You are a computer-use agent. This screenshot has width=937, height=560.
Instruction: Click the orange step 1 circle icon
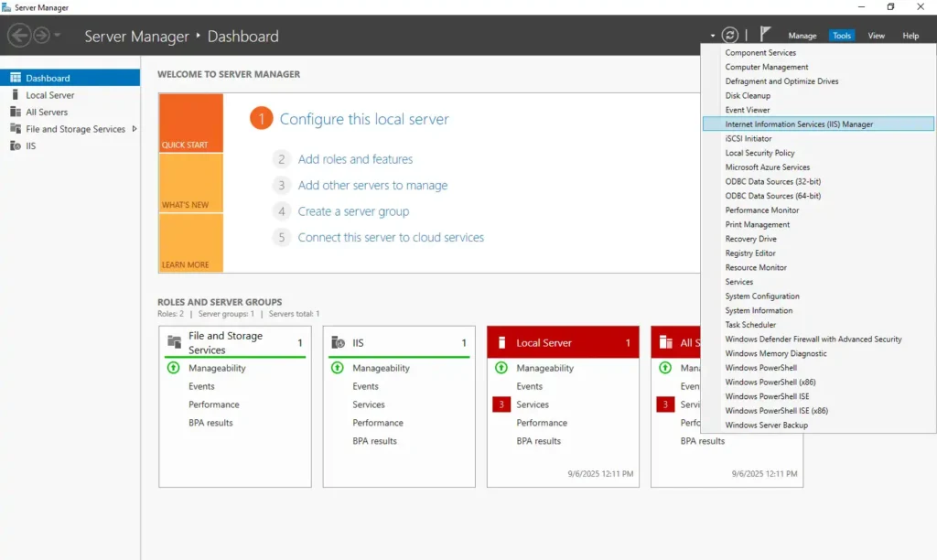point(261,118)
